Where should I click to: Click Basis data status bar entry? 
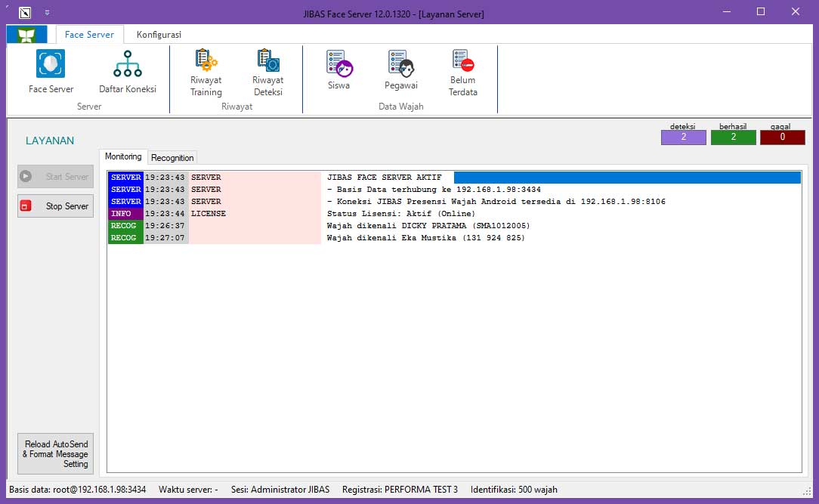click(x=77, y=490)
